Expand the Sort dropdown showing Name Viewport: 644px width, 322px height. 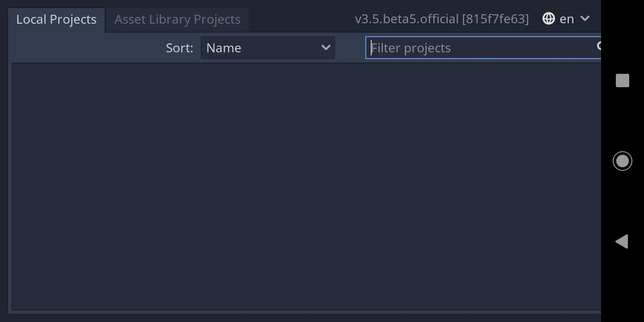tap(267, 47)
